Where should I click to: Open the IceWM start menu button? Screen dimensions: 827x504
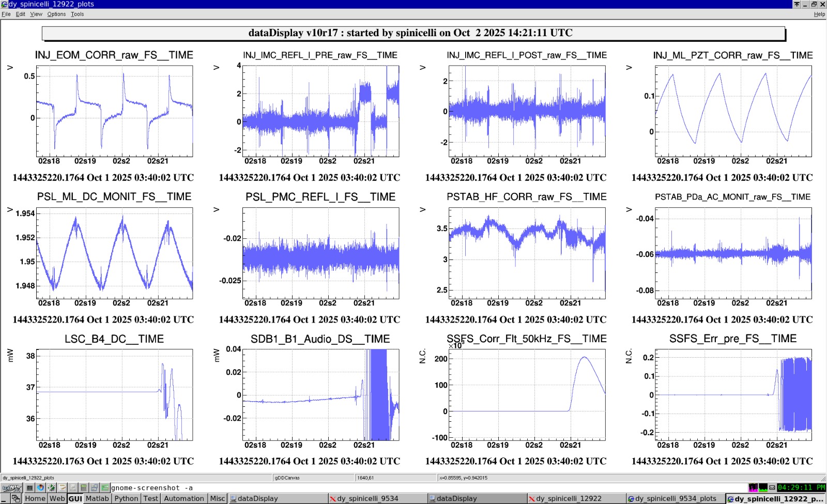[11, 487]
